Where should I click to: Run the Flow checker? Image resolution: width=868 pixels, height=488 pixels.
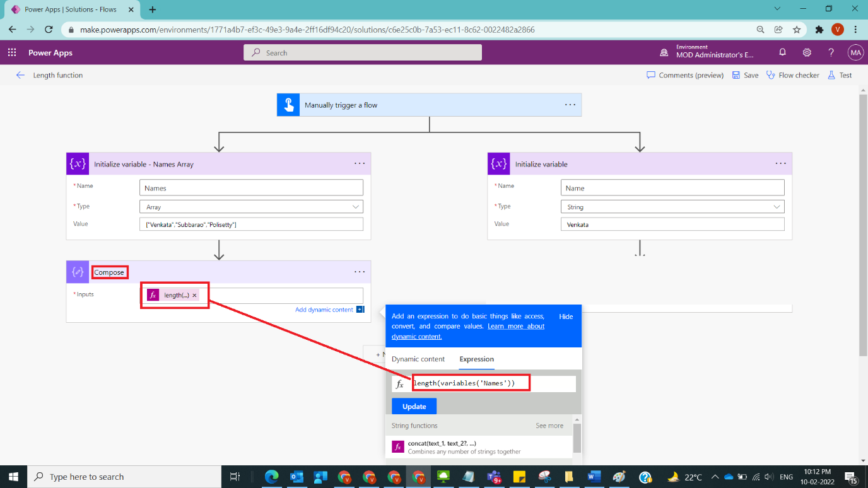point(793,75)
